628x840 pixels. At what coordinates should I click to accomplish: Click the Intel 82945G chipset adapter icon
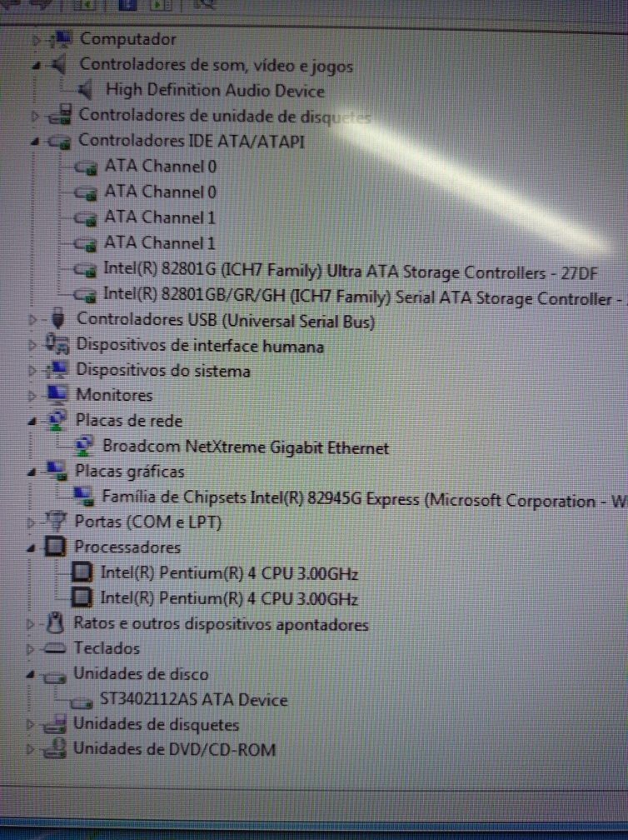click(x=83, y=497)
